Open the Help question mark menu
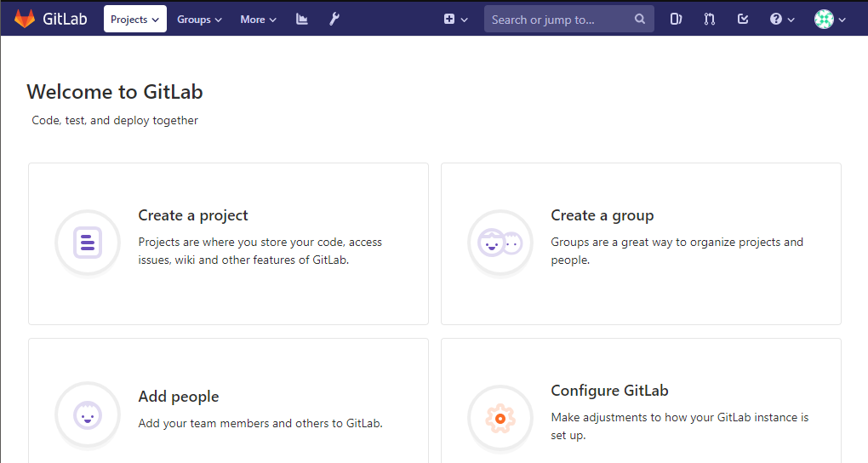Image resolution: width=868 pixels, height=463 pixels. (782, 19)
